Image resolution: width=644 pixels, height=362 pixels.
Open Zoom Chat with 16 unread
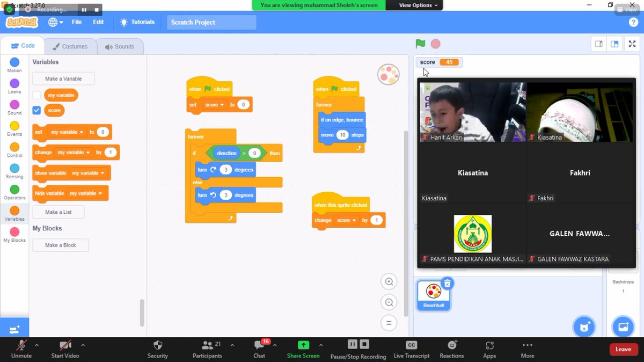260,349
